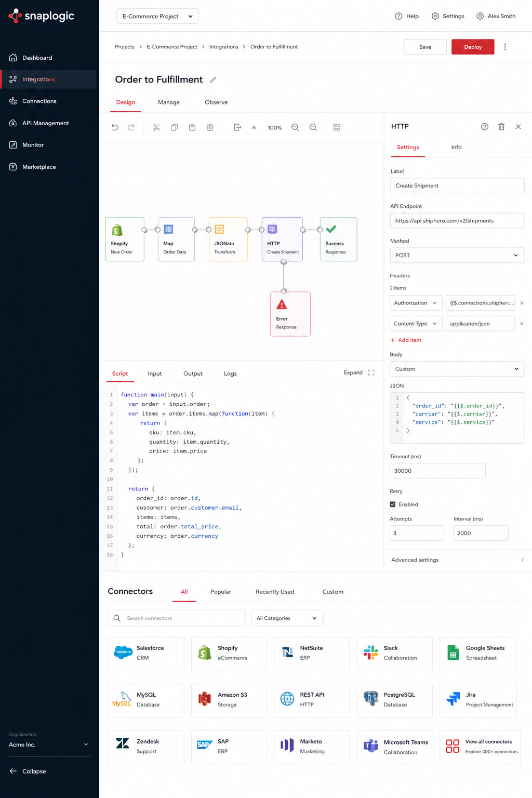Open Marketplace in the sidebar
The height and width of the screenshot is (798, 532).
point(48,167)
